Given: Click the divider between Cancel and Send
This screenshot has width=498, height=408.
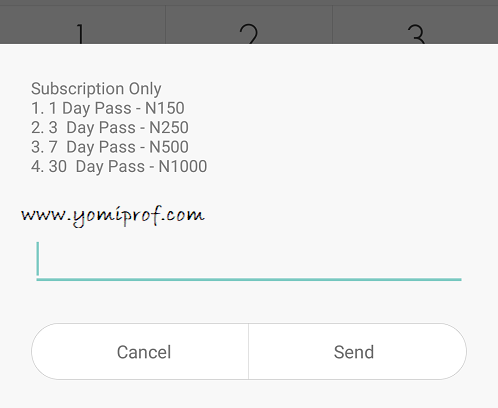Looking at the screenshot, I should click(x=248, y=351).
